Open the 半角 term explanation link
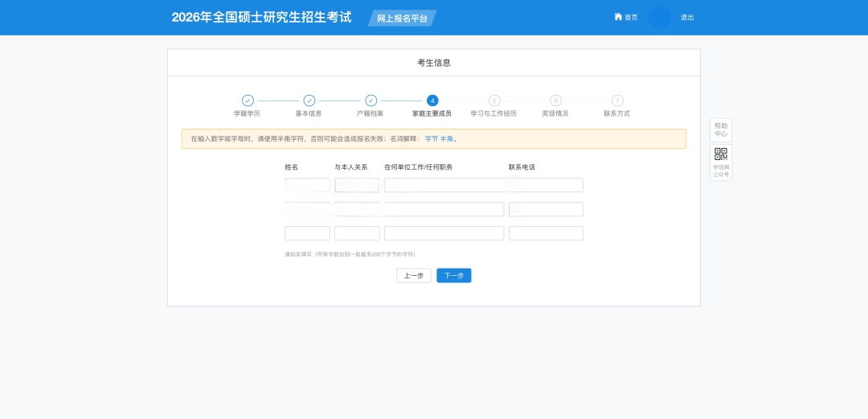The height and width of the screenshot is (419, 868). click(x=447, y=139)
